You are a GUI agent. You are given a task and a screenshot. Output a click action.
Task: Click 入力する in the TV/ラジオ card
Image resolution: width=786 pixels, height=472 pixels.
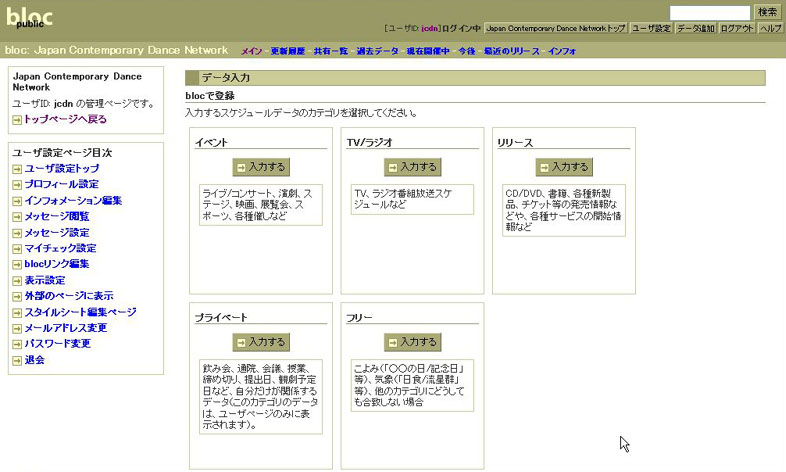click(x=413, y=167)
